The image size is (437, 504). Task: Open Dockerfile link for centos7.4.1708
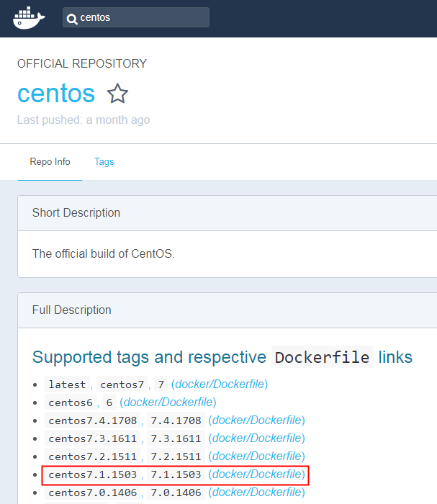coord(257,420)
